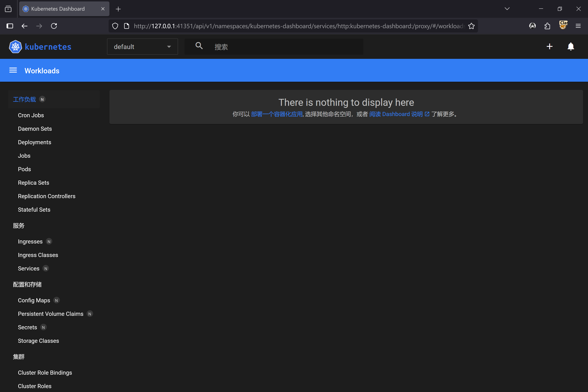Bookmark this page with star icon
The image size is (588, 392).
coord(471,26)
